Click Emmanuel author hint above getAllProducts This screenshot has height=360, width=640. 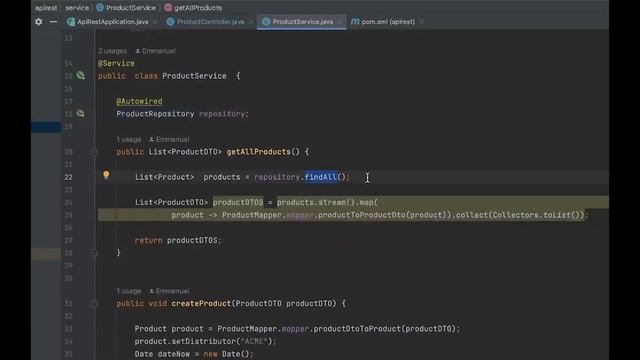point(169,140)
